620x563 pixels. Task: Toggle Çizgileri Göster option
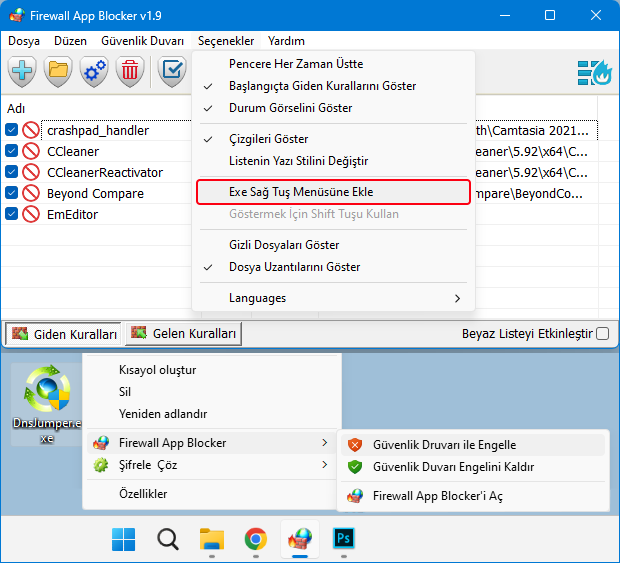pyautogui.click(x=333, y=139)
